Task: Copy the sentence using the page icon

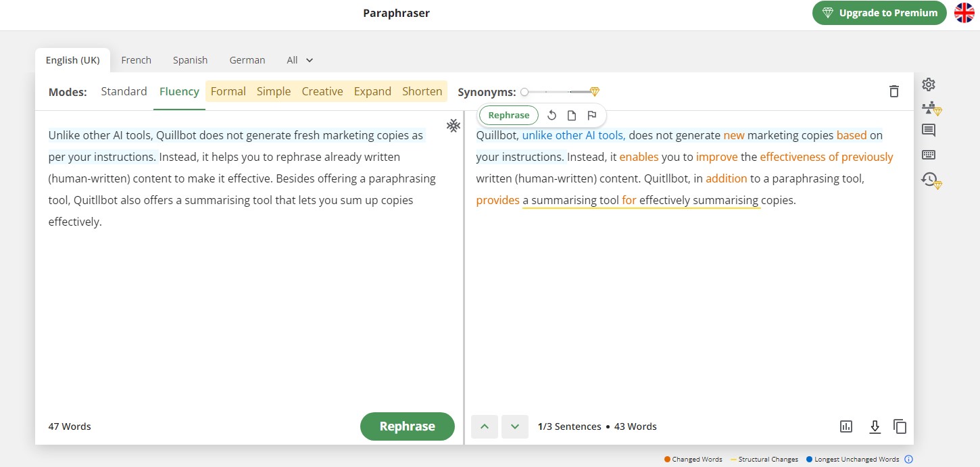Action: [572, 116]
